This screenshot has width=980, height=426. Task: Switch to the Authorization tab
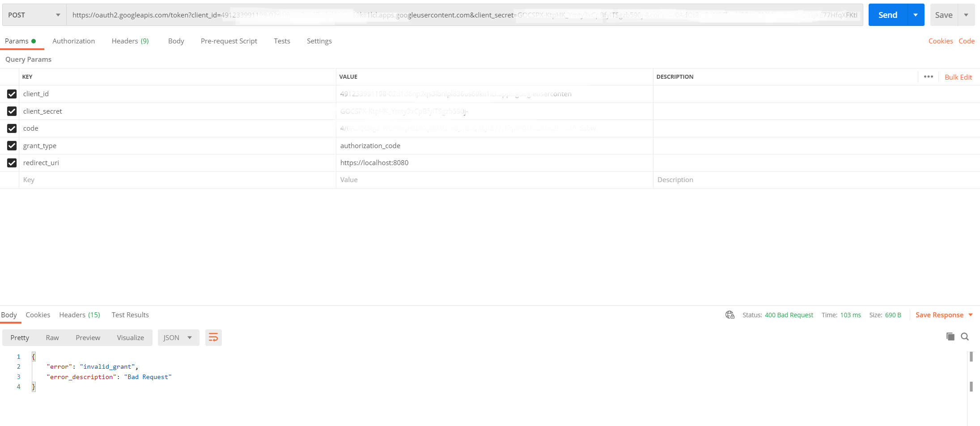click(x=74, y=41)
